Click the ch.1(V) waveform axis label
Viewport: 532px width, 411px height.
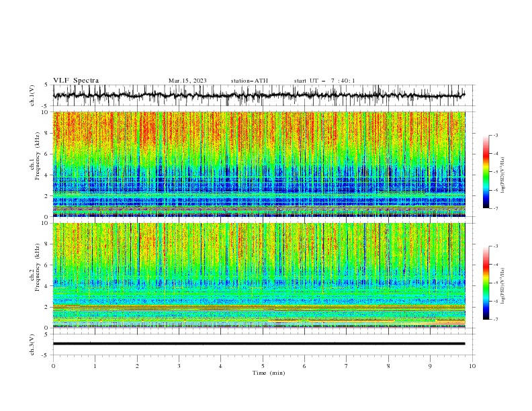click(32, 95)
